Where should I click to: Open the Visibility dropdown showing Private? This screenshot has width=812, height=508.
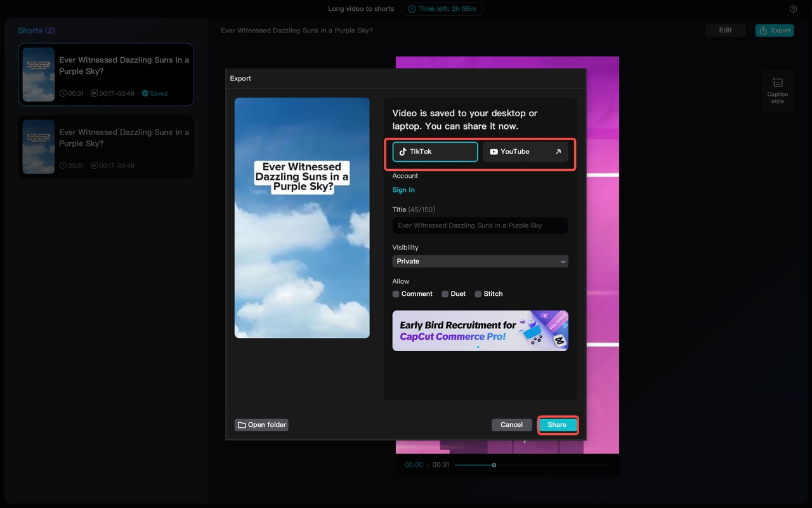coord(480,261)
